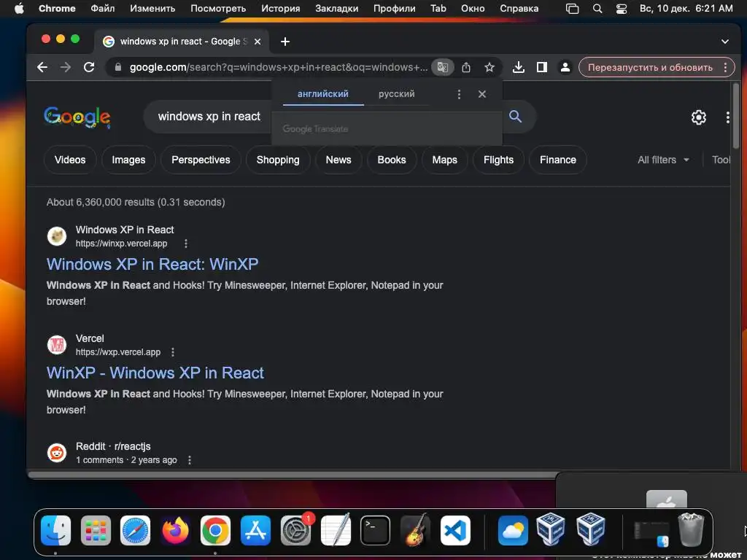Open Control Center in menu bar
The height and width of the screenshot is (560, 747).
(622, 8)
